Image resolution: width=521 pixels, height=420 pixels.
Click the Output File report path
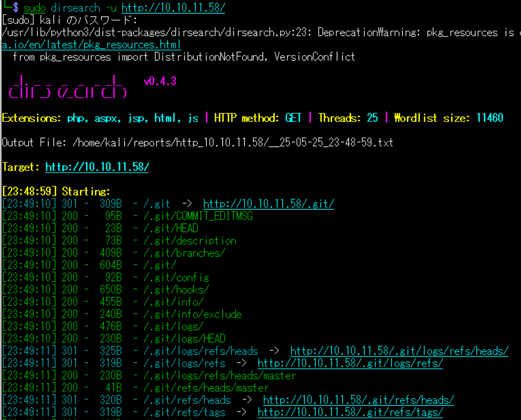233,143
